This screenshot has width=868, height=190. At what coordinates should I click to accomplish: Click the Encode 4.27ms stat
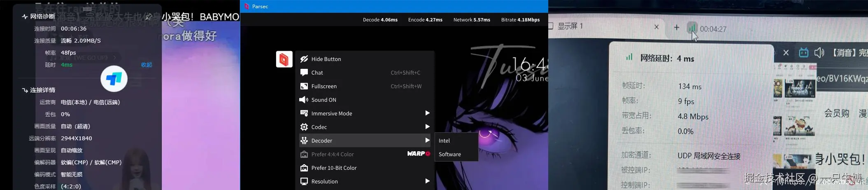click(x=425, y=20)
